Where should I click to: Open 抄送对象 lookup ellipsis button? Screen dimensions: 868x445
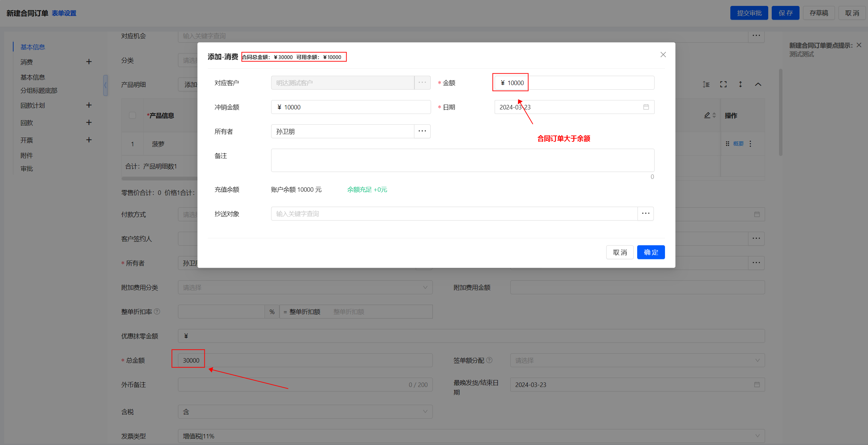[646, 214]
